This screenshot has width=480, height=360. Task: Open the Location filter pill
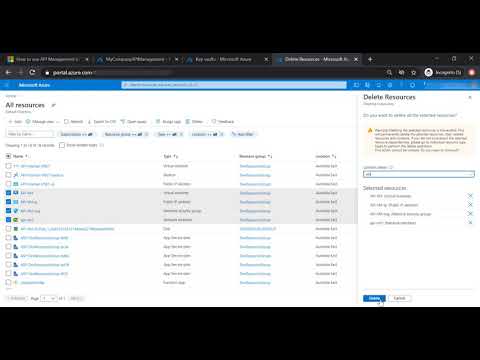tap(207, 134)
